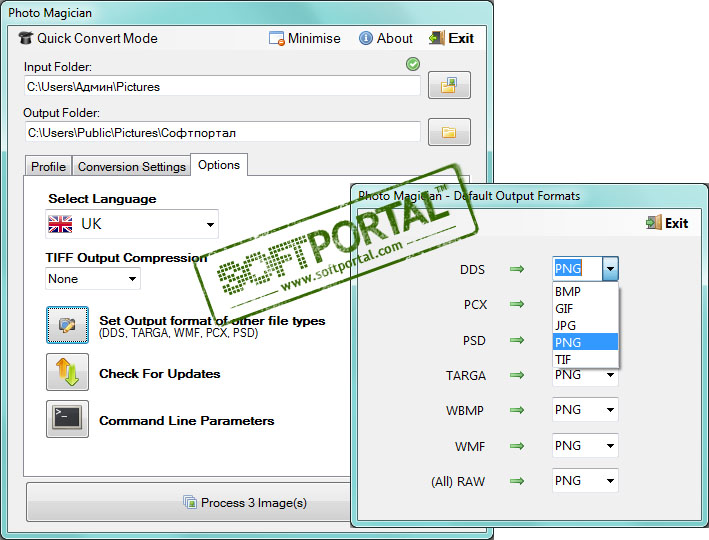Click the Minimise button
Image resolution: width=709 pixels, height=540 pixels.
304,38
